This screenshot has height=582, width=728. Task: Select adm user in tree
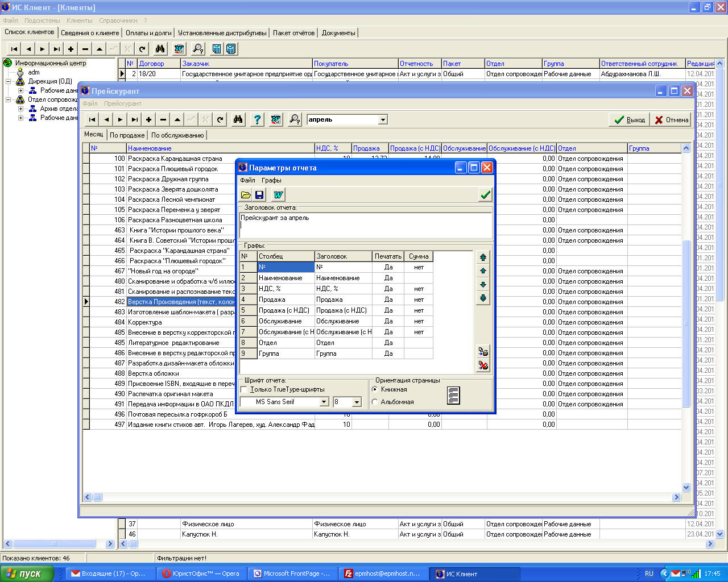tap(34, 72)
